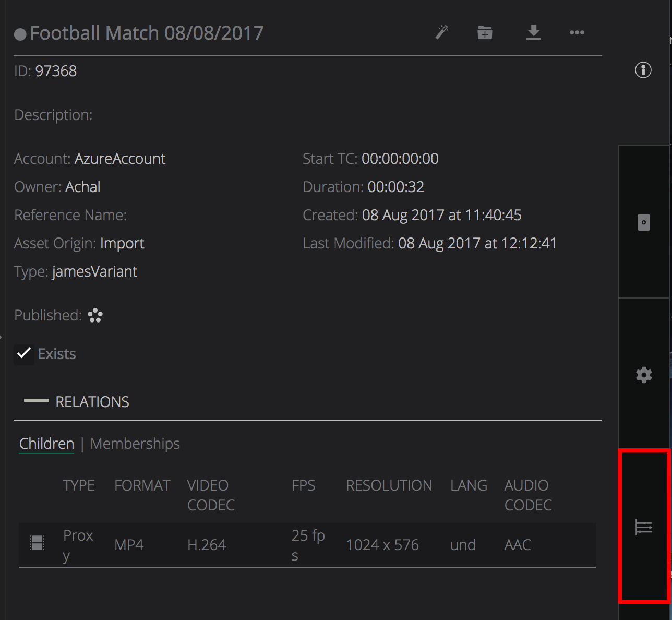Download the Football Match asset
This screenshot has width=672, height=620.
[533, 32]
